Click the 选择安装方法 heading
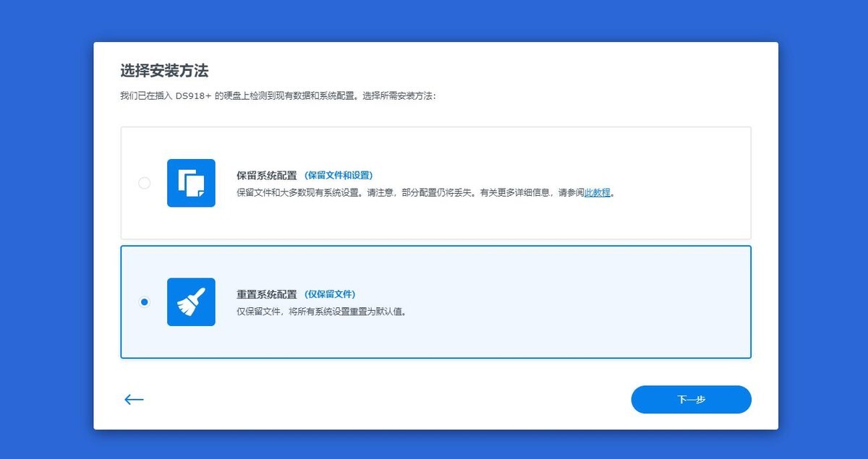Screen dimensions: 868x459 (164, 71)
